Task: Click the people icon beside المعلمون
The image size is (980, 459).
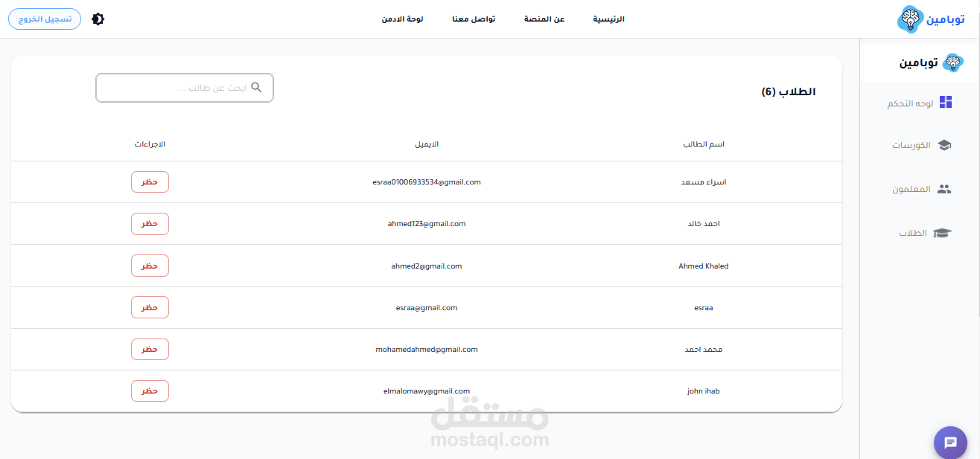Action: click(944, 189)
